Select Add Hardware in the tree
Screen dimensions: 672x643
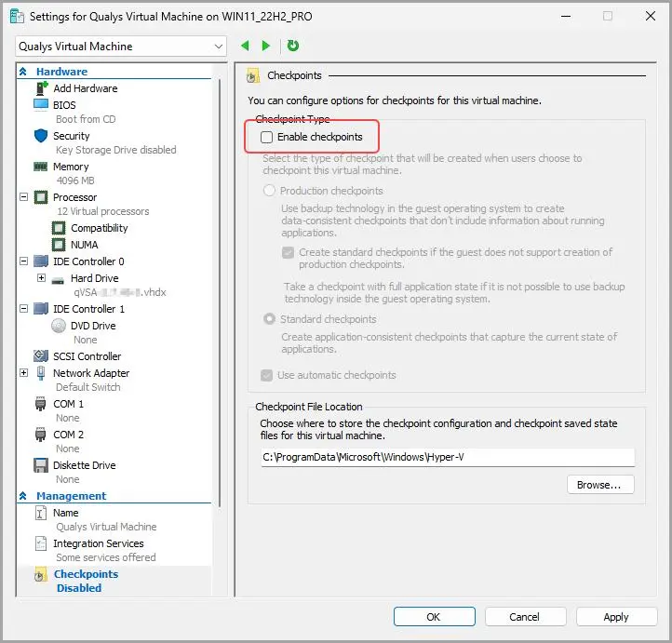tap(86, 88)
